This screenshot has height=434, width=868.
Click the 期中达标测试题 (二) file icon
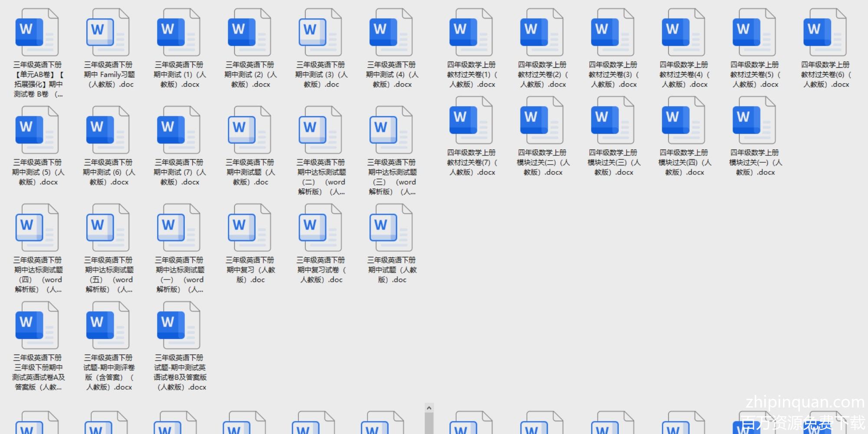pyautogui.click(x=320, y=130)
